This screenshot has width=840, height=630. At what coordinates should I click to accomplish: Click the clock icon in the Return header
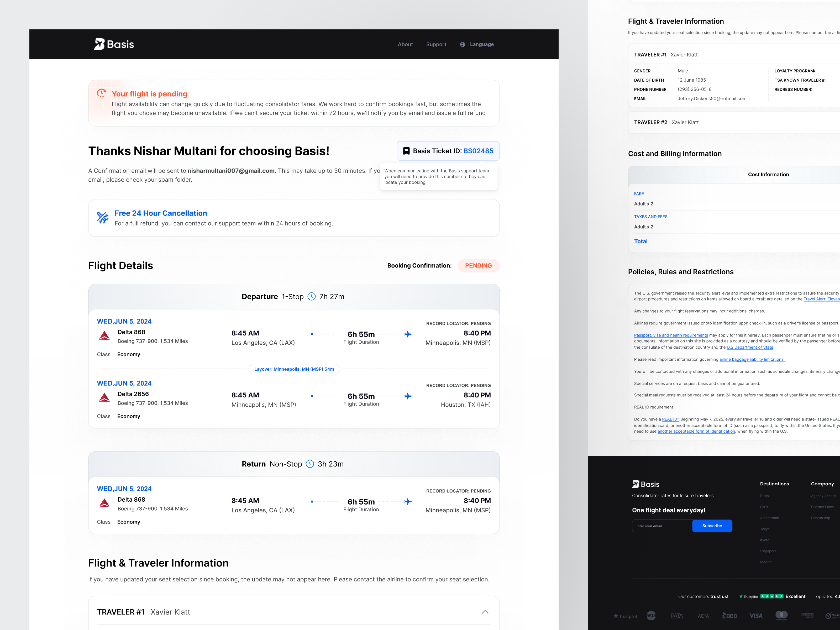click(x=310, y=464)
